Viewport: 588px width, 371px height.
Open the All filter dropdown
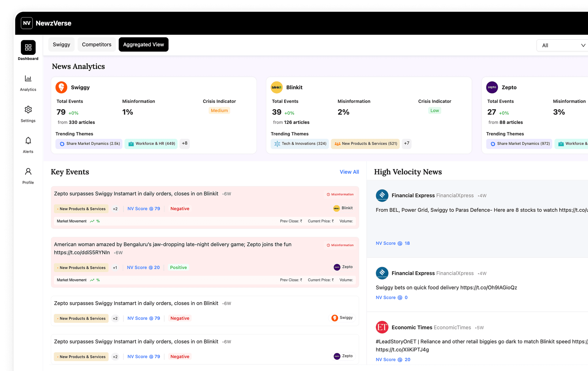[563, 45]
